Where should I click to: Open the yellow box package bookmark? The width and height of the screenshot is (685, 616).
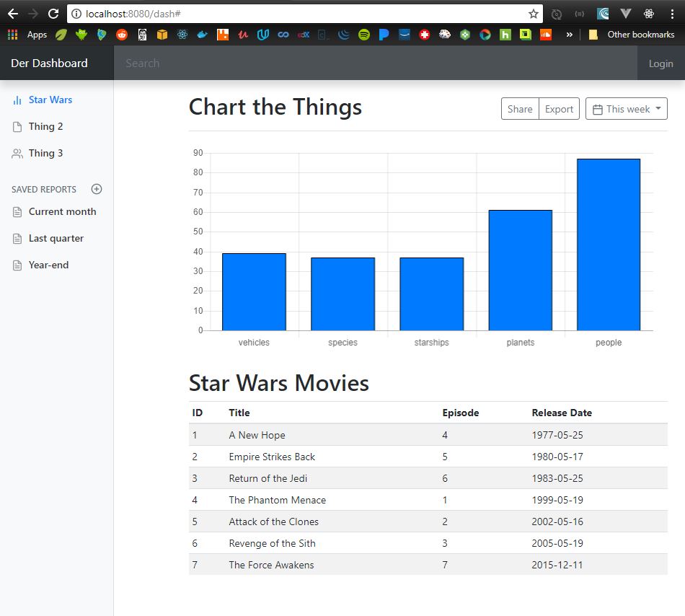pyautogui.click(x=162, y=35)
